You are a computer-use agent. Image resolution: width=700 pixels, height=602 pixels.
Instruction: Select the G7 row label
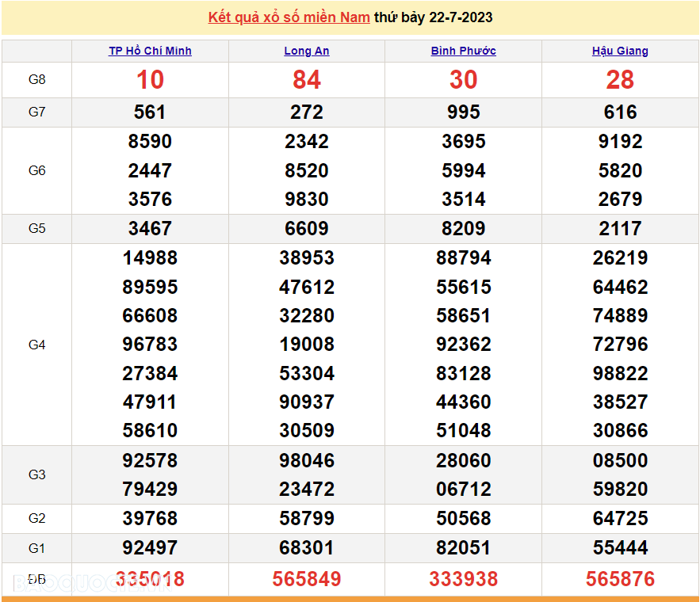click(x=36, y=112)
